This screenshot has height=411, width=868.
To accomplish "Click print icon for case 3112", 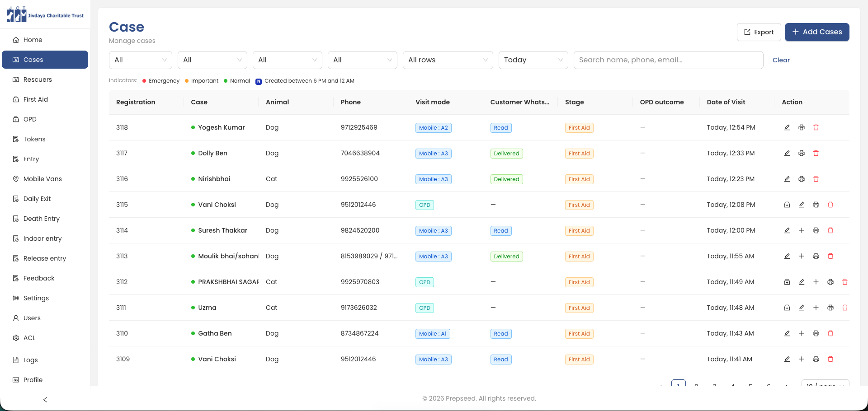I will pyautogui.click(x=830, y=282).
